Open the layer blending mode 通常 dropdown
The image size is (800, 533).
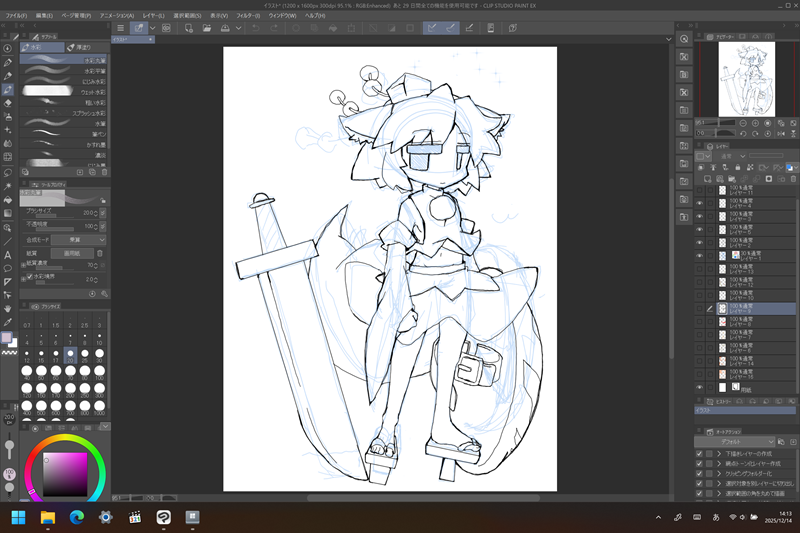click(x=731, y=156)
